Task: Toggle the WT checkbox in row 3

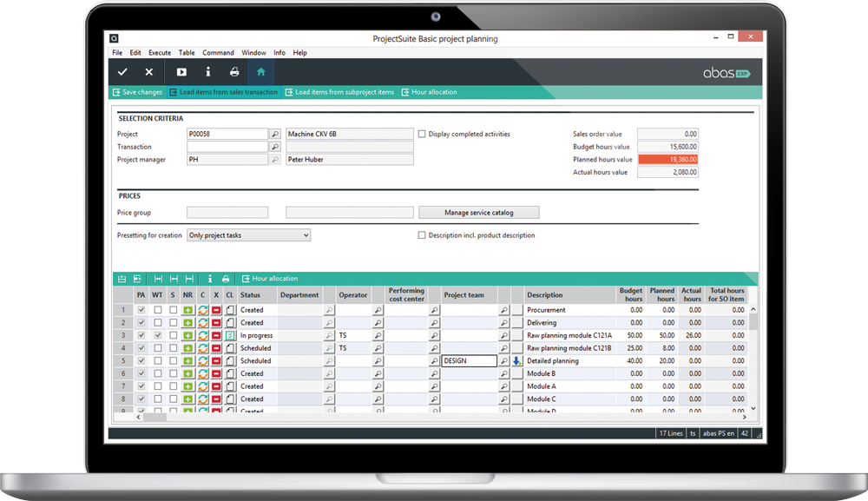Action: pos(157,335)
